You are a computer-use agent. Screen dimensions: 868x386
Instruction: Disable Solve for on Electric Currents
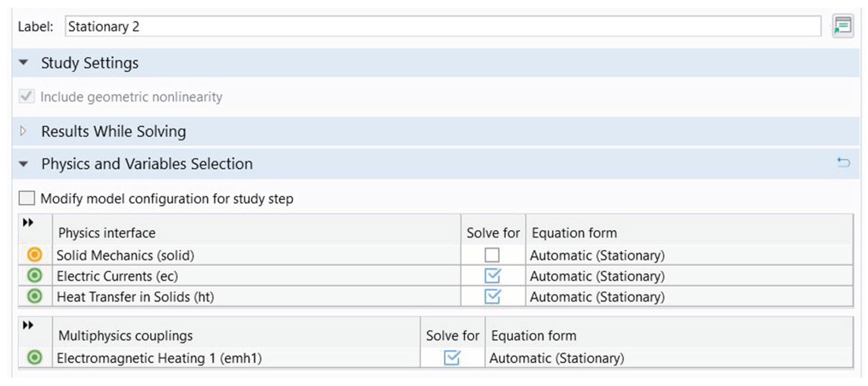click(x=493, y=276)
